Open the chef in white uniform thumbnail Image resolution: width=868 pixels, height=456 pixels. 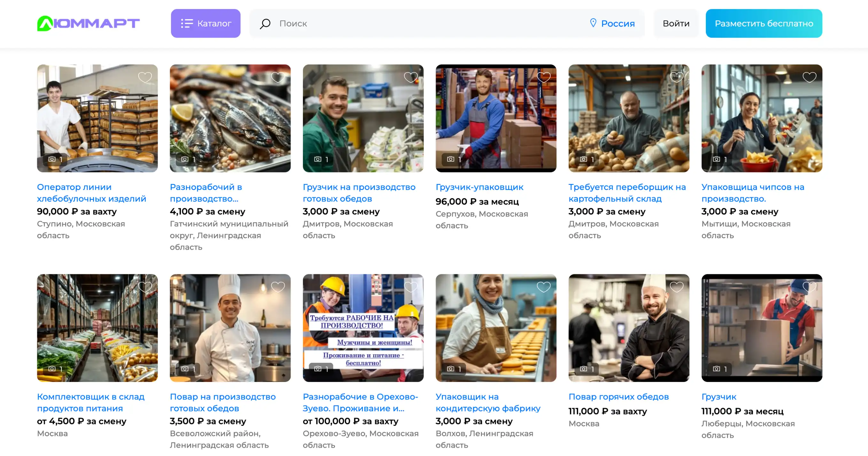click(x=230, y=327)
